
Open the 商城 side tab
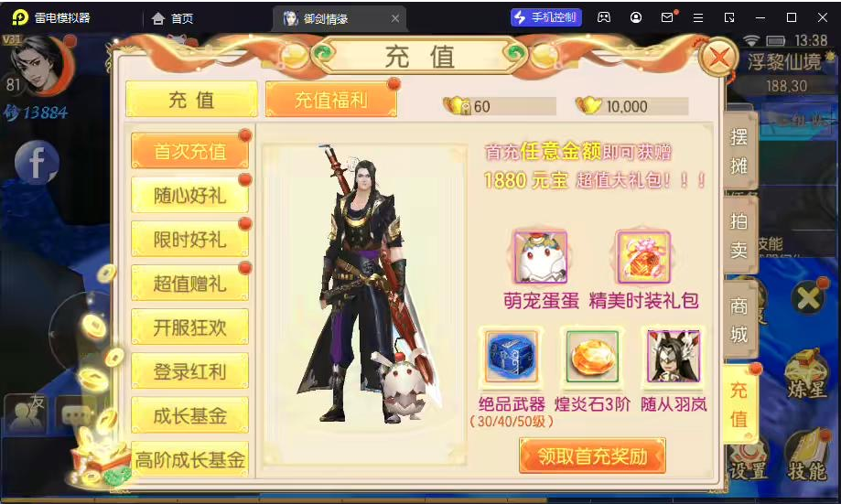(x=739, y=320)
